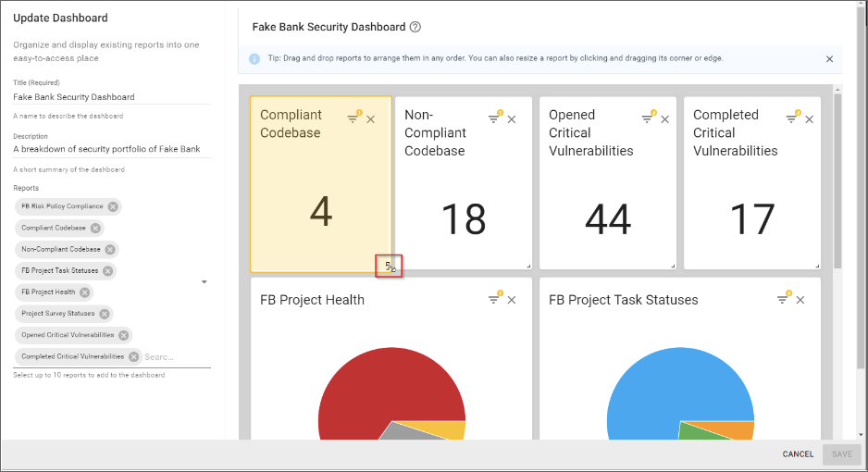Expand the Reports dropdown arrow
Image resolution: width=868 pixels, height=472 pixels.
pyautogui.click(x=204, y=282)
